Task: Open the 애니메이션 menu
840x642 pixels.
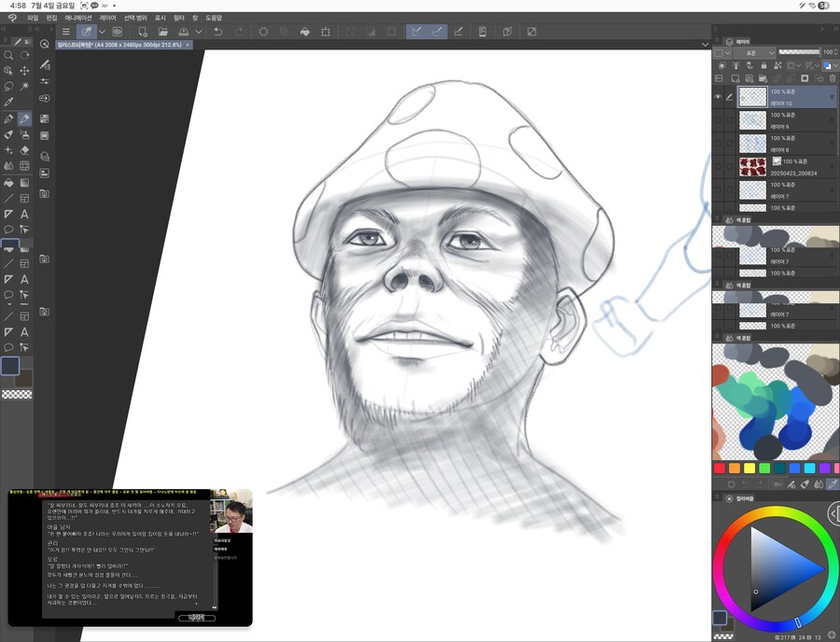Action: (78, 18)
